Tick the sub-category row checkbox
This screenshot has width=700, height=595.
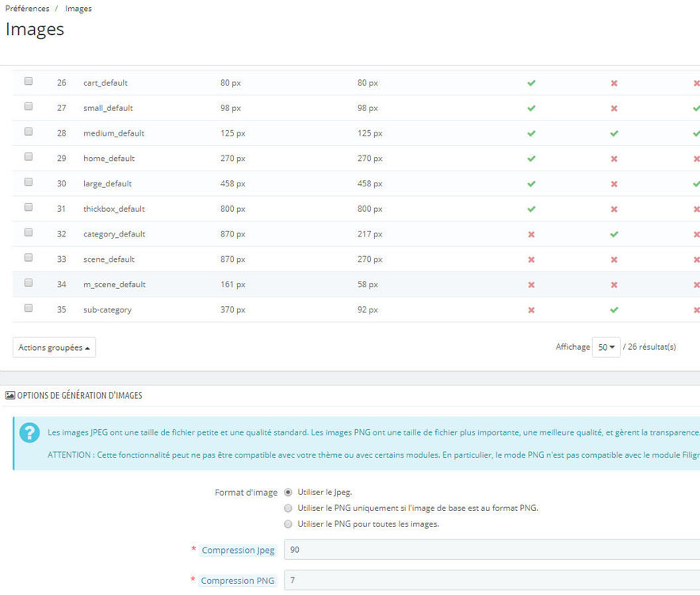pyautogui.click(x=29, y=309)
